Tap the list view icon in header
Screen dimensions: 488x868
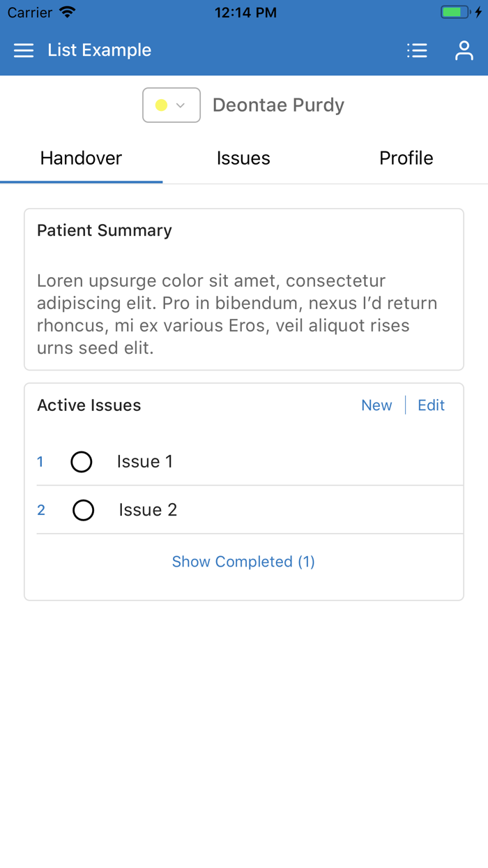click(417, 50)
